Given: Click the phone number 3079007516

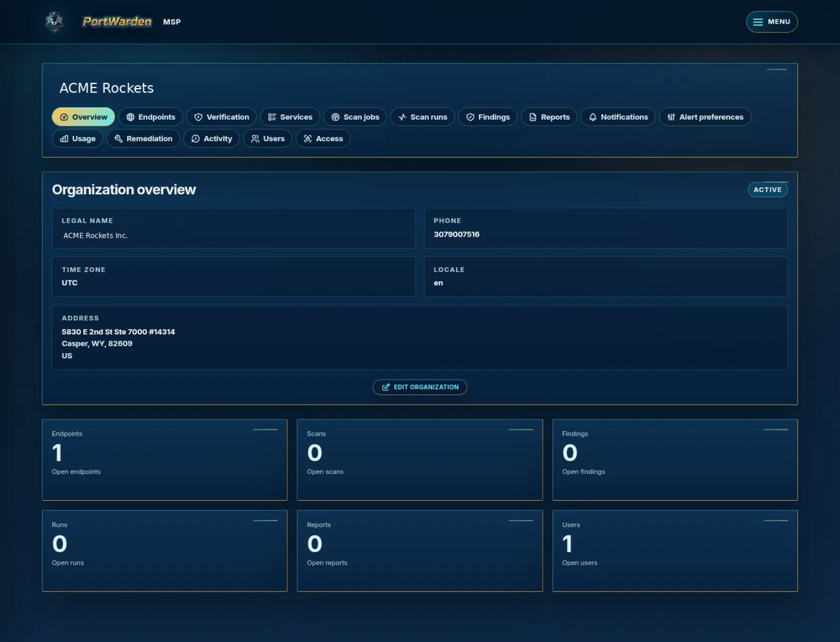Looking at the screenshot, I should [x=456, y=235].
